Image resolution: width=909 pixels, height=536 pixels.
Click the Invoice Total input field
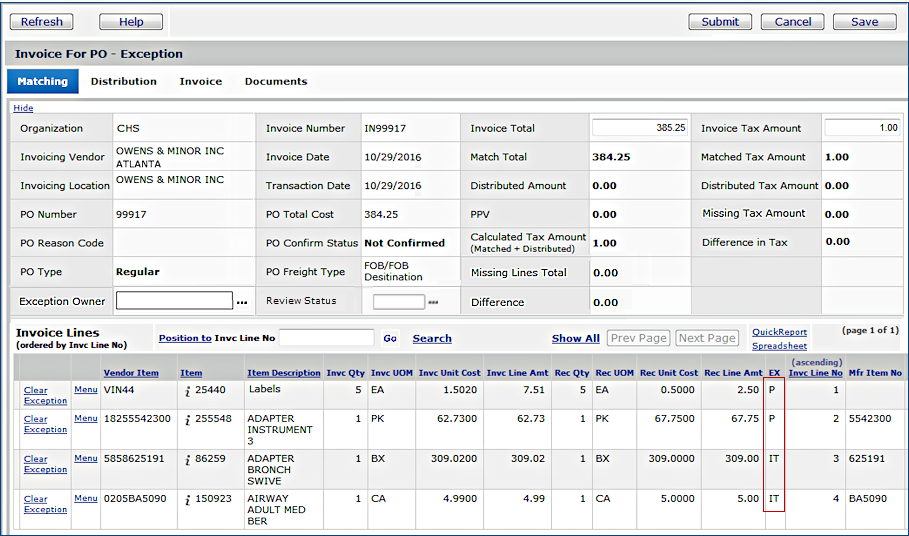pyautogui.click(x=640, y=128)
